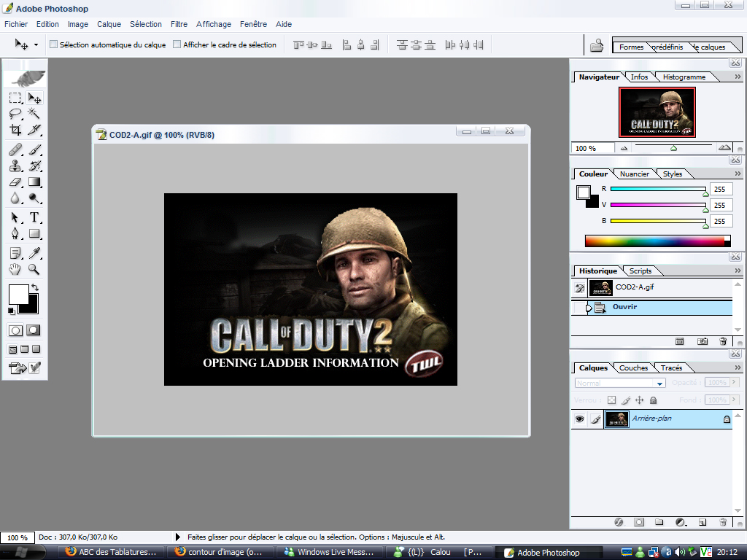Select the Move tool in toolbox

(x=34, y=98)
